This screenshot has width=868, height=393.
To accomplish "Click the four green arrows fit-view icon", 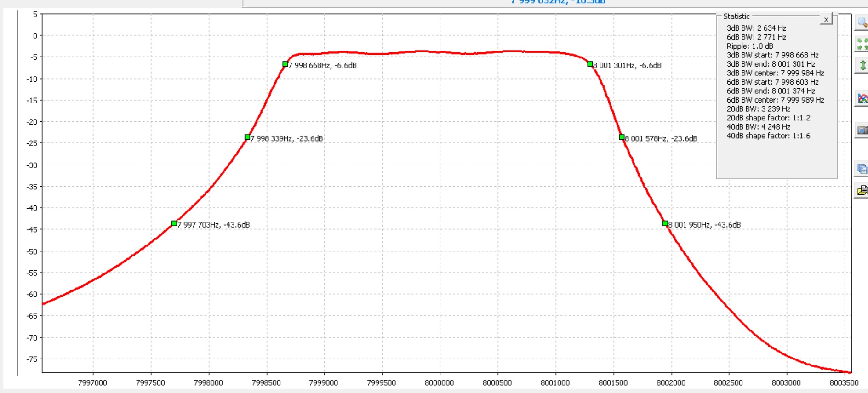I will tap(862, 44).
